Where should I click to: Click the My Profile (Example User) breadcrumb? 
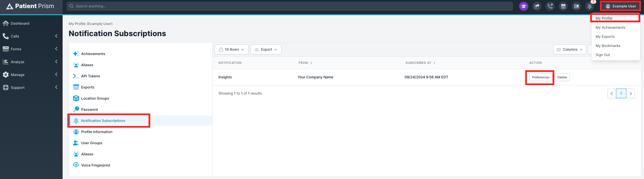[x=91, y=24]
